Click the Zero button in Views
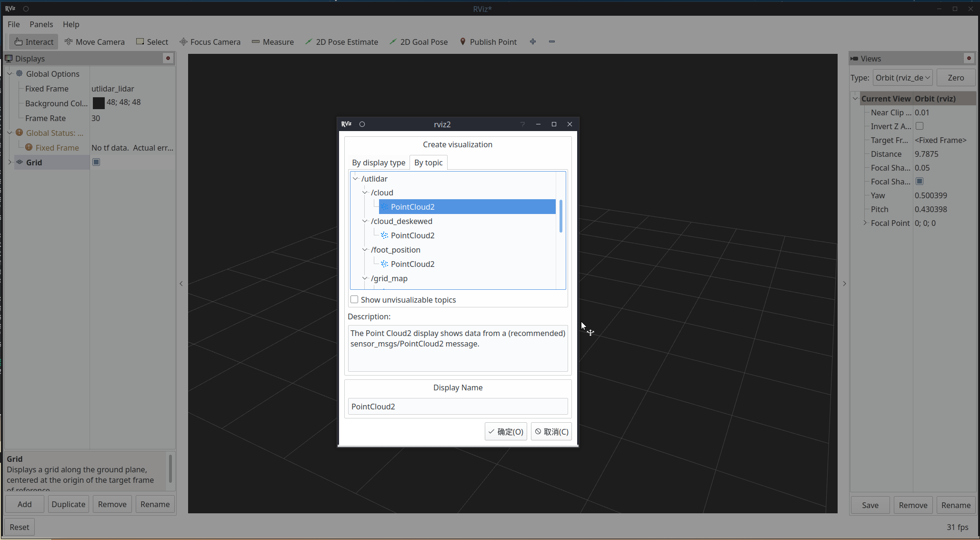This screenshot has width=980, height=540. pyautogui.click(x=955, y=78)
